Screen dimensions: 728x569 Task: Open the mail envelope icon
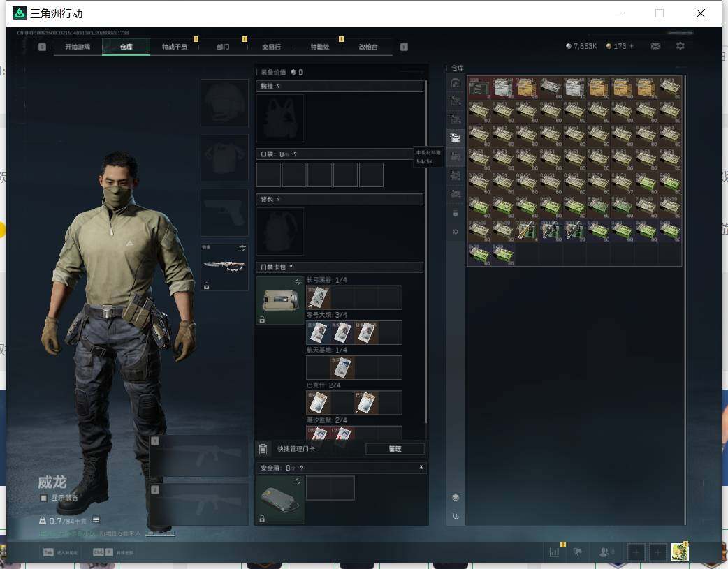(x=655, y=46)
